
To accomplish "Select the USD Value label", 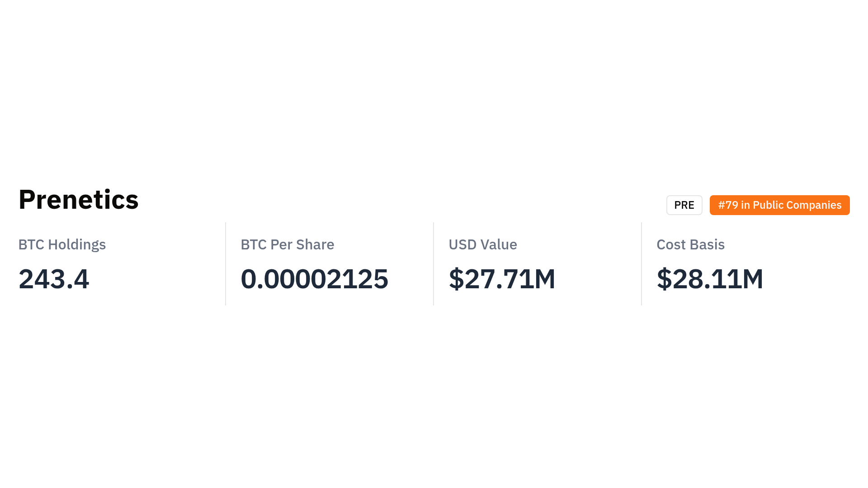I will pos(482,244).
